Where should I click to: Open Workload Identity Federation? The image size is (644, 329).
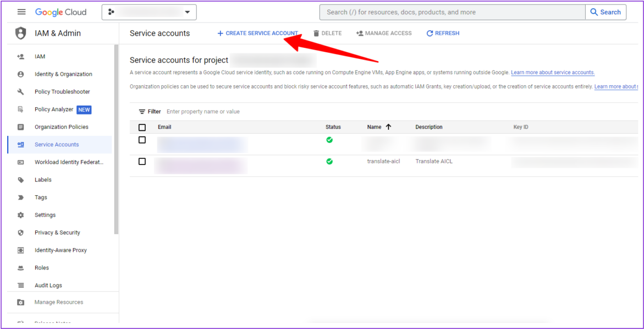[x=69, y=162]
